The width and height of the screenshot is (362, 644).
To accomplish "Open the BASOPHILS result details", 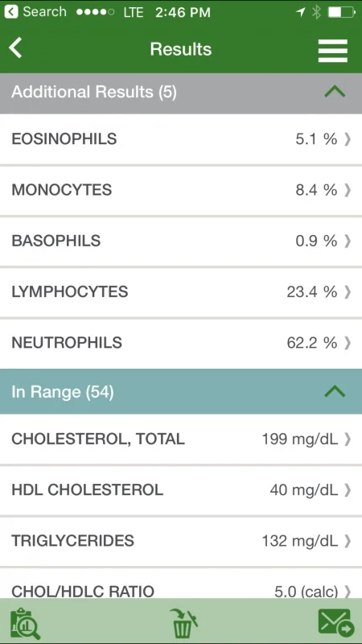I will coord(181,241).
